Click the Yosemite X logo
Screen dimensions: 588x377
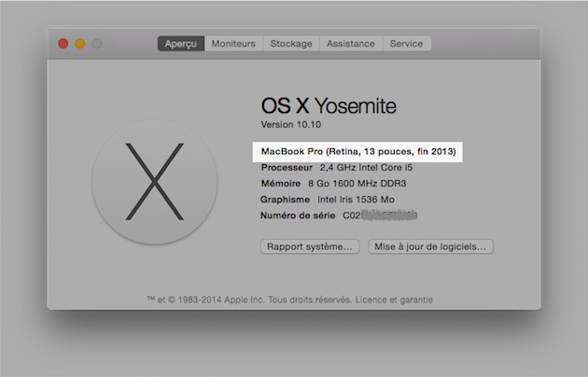click(155, 182)
